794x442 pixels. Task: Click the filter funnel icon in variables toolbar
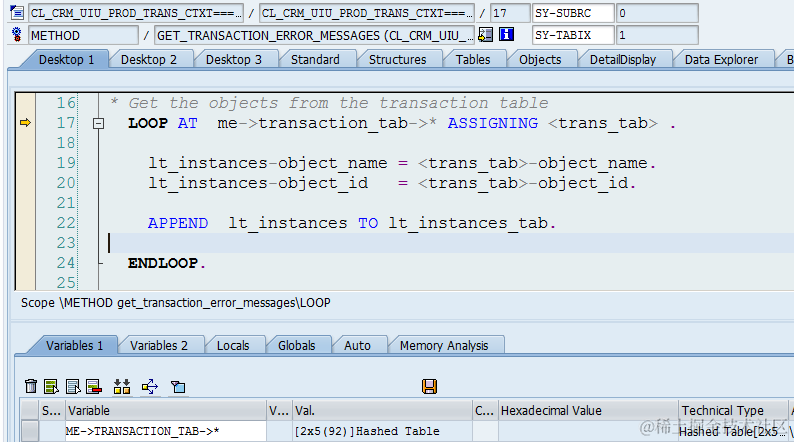(178, 387)
